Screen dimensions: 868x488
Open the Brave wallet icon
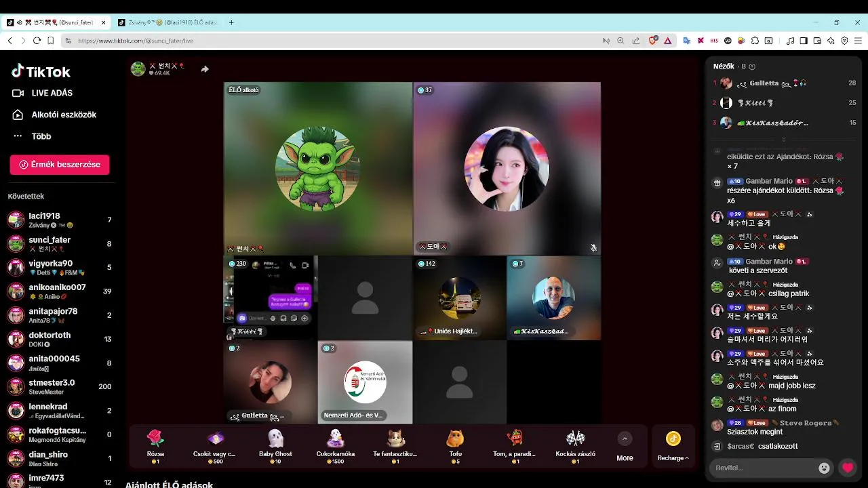tap(817, 41)
